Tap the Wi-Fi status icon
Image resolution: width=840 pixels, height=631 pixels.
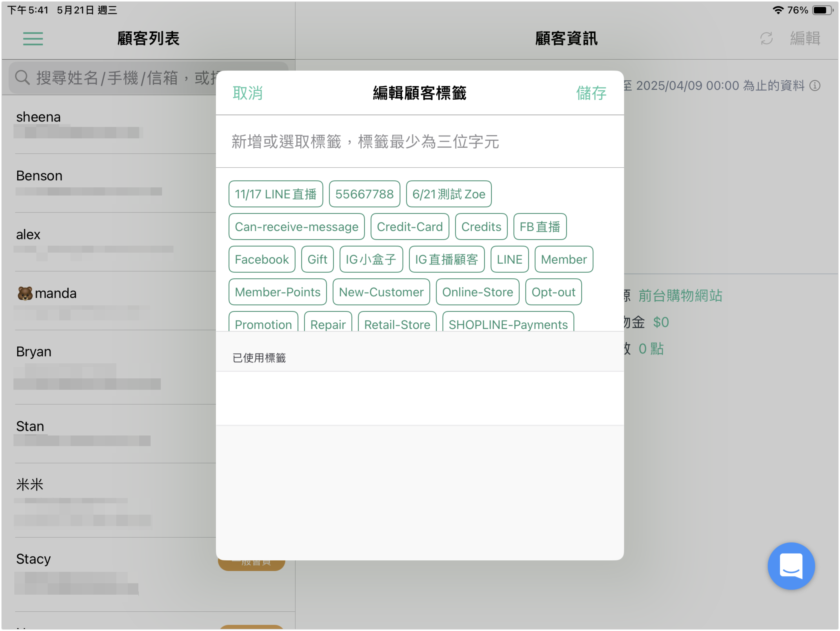click(778, 10)
